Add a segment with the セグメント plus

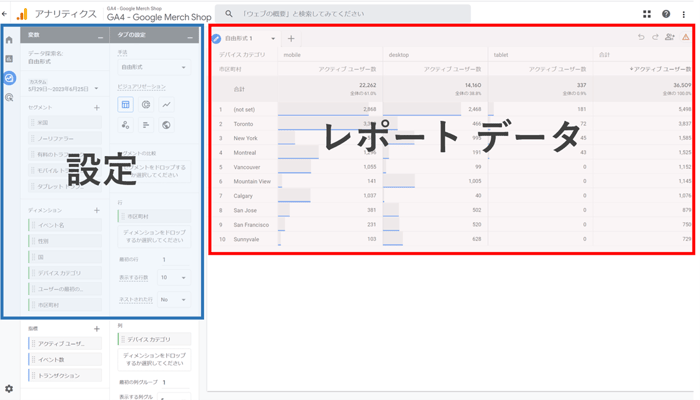(97, 108)
